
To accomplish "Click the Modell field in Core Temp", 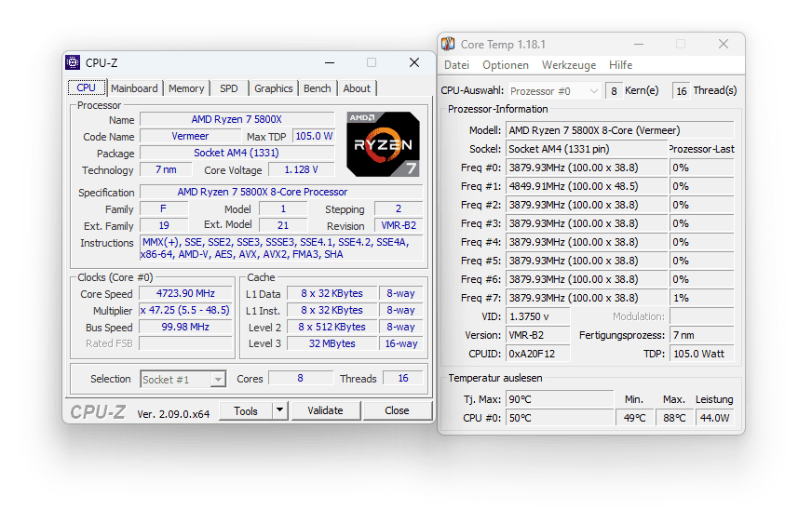I will pyautogui.click(x=619, y=130).
